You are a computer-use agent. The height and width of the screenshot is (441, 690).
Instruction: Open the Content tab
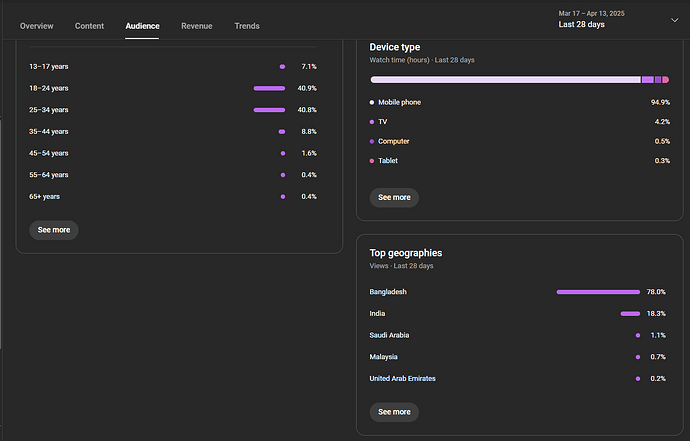click(89, 25)
